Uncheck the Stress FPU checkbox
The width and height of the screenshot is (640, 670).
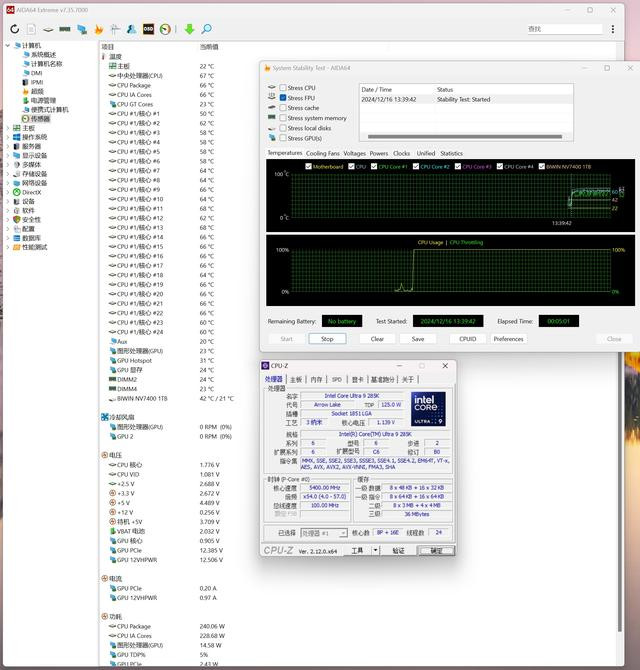(283, 98)
